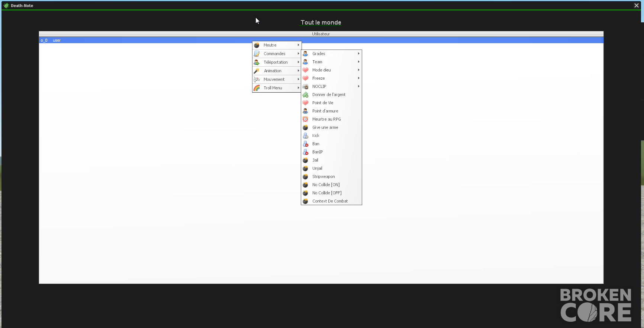Select the 'o_0 user' row in the list
Screen dimensions: 644x328
coord(321,40)
